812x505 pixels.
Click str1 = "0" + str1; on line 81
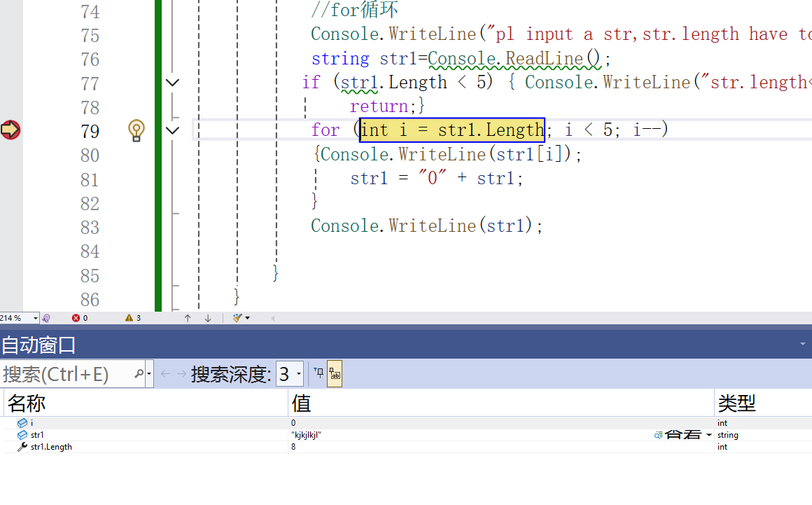437,178
